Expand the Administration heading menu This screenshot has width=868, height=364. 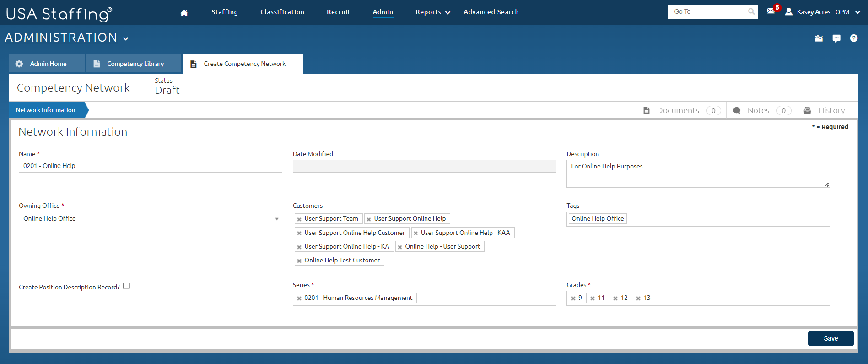click(x=125, y=39)
